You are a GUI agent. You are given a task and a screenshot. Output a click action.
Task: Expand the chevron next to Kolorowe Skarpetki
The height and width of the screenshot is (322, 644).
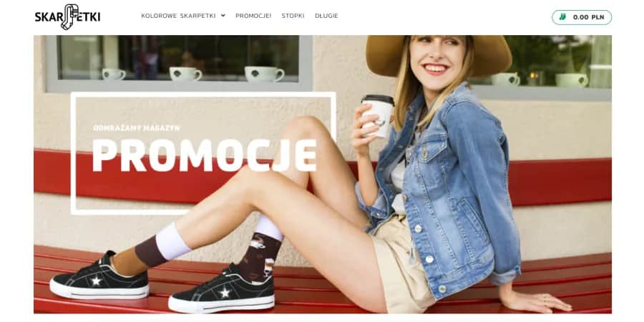pyautogui.click(x=223, y=16)
